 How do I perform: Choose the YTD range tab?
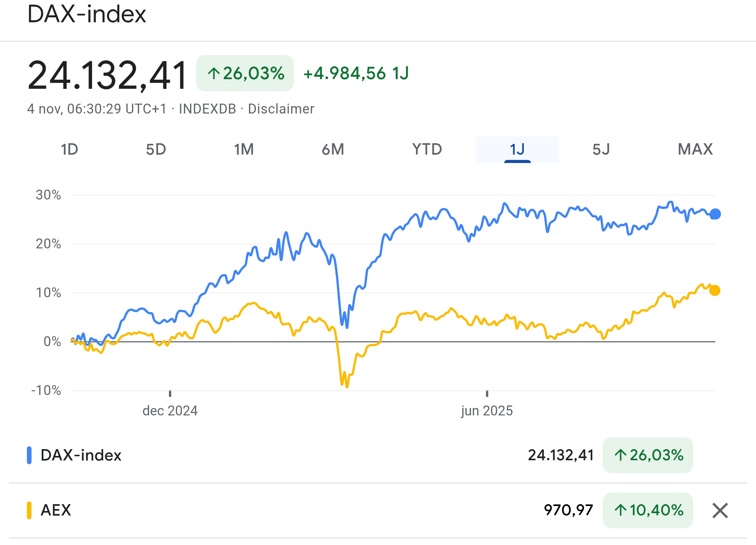click(x=427, y=149)
